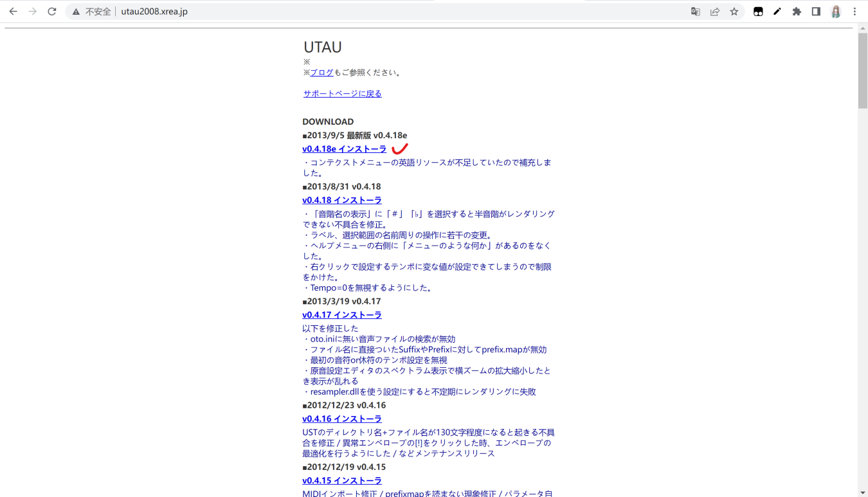Follow サポートページに戻る link
Image resolution: width=868 pixels, height=497 pixels.
342,94
